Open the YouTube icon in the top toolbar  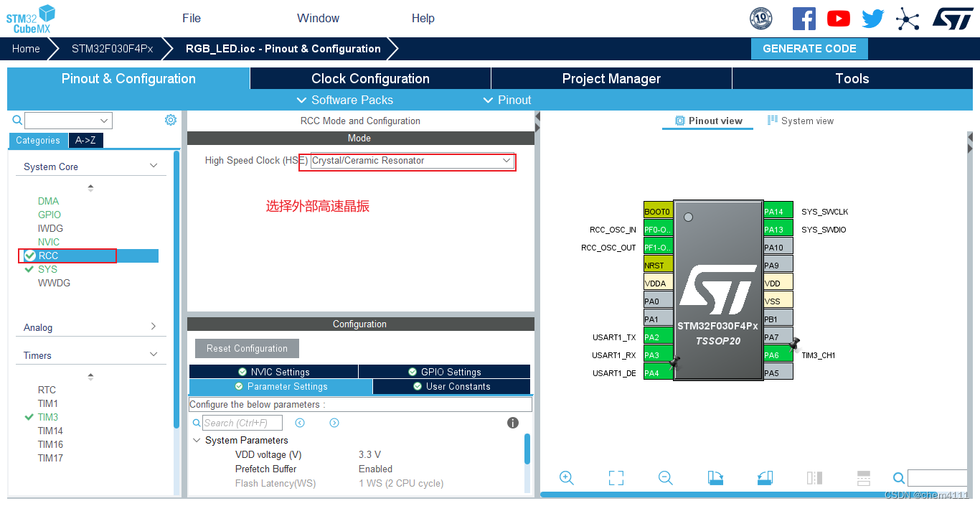tap(838, 19)
